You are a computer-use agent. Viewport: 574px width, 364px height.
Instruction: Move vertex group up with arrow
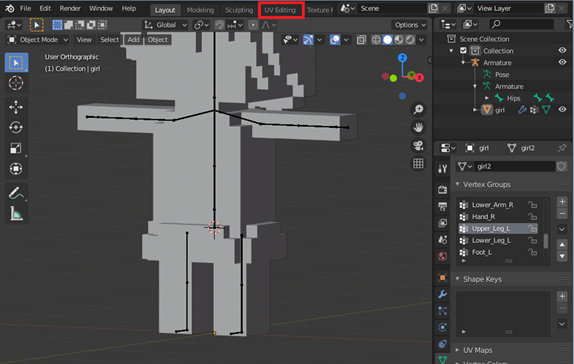(x=562, y=244)
